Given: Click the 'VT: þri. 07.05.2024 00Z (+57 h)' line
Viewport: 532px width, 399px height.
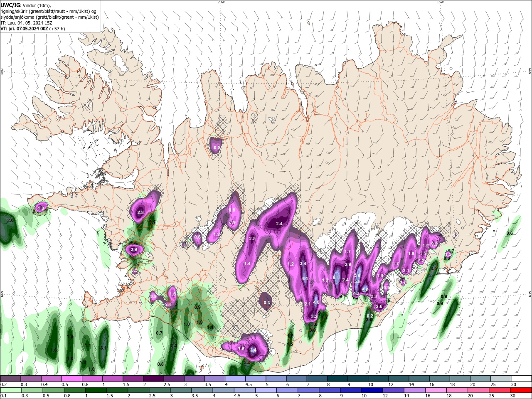Looking at the screenshot, I should [33, 29].
